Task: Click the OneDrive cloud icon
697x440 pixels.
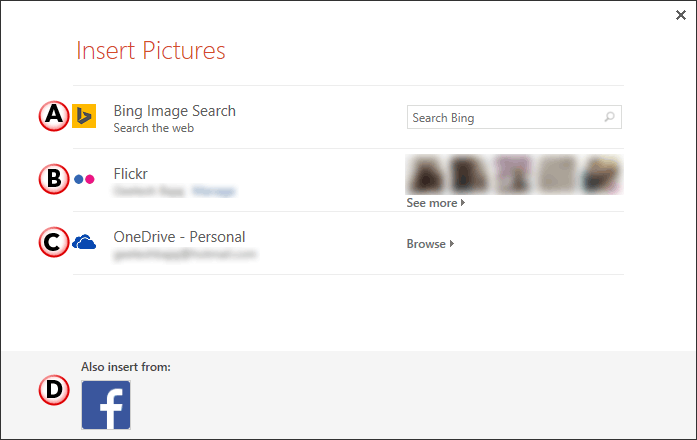Action: coord(84,242)
